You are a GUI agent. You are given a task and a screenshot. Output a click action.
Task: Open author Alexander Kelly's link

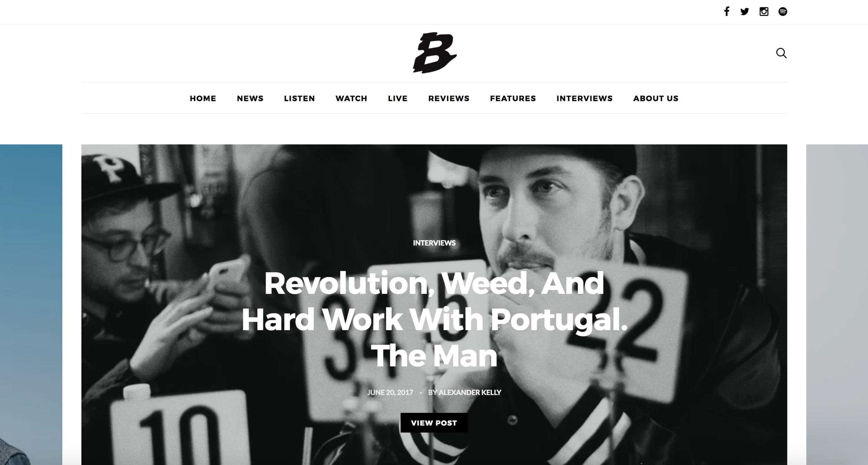click(469, 392)
